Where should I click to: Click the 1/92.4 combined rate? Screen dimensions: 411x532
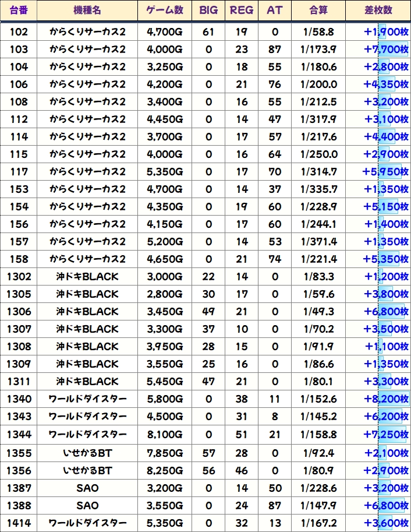(x=318, y=453)
